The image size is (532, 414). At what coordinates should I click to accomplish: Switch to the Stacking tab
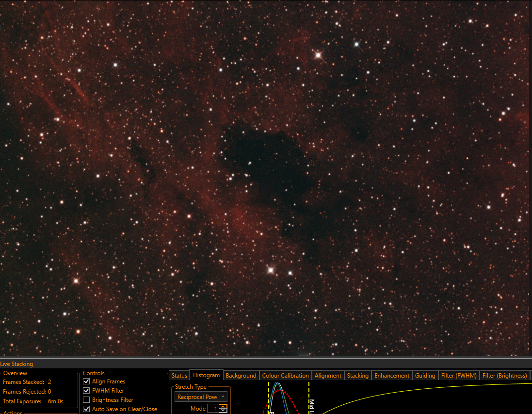(x=357, y=376)
